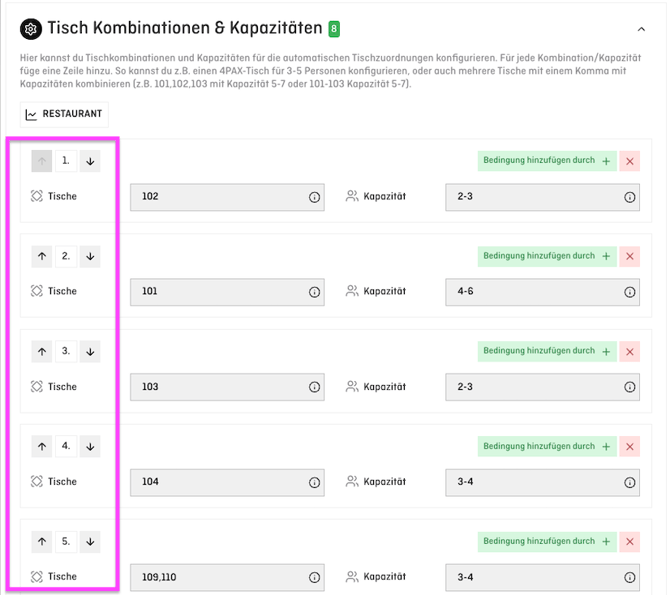Move row 4 up with arrow
Screen dimensions: 670x595
pyautogui.click(x=41, y=446)
